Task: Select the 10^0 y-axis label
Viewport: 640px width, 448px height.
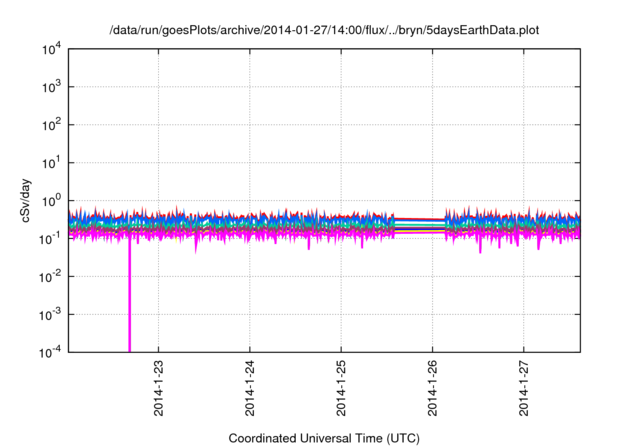Action: pos(51,201)
